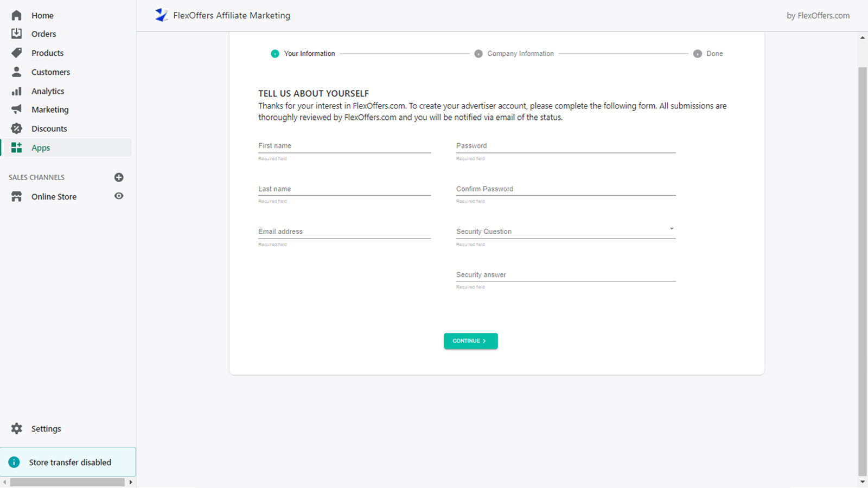Open Products from the sidebar
This screenshot has width=868, height=488.
coord(16,53)
